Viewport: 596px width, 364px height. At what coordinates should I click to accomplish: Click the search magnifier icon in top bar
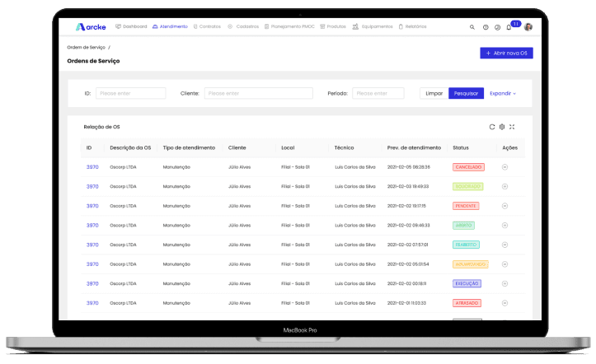(472, 27)
